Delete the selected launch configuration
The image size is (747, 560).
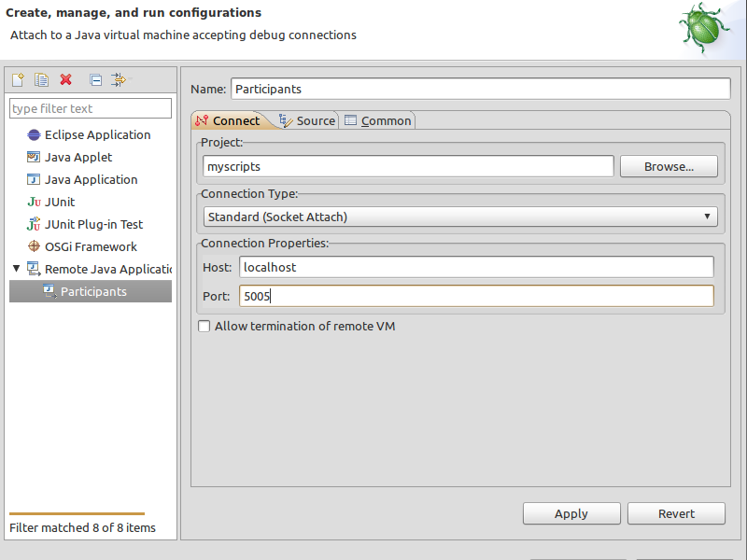click(x=65, y=79)
